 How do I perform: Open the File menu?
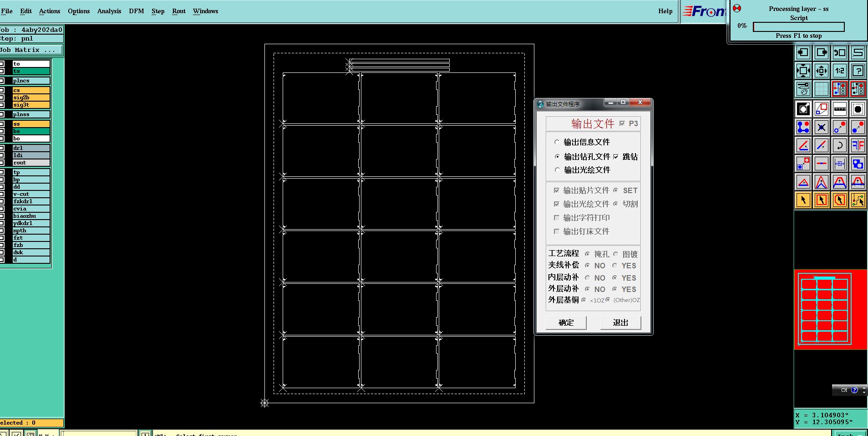7,11
